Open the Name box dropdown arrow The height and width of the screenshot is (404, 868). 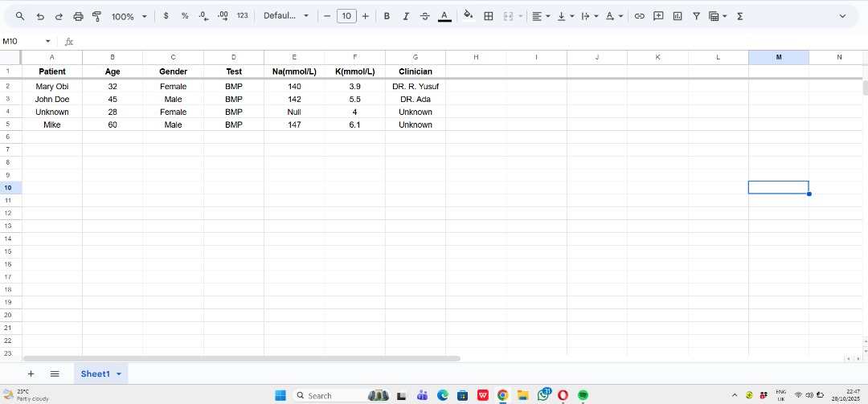pyautogui.click(x=47, y=42)
